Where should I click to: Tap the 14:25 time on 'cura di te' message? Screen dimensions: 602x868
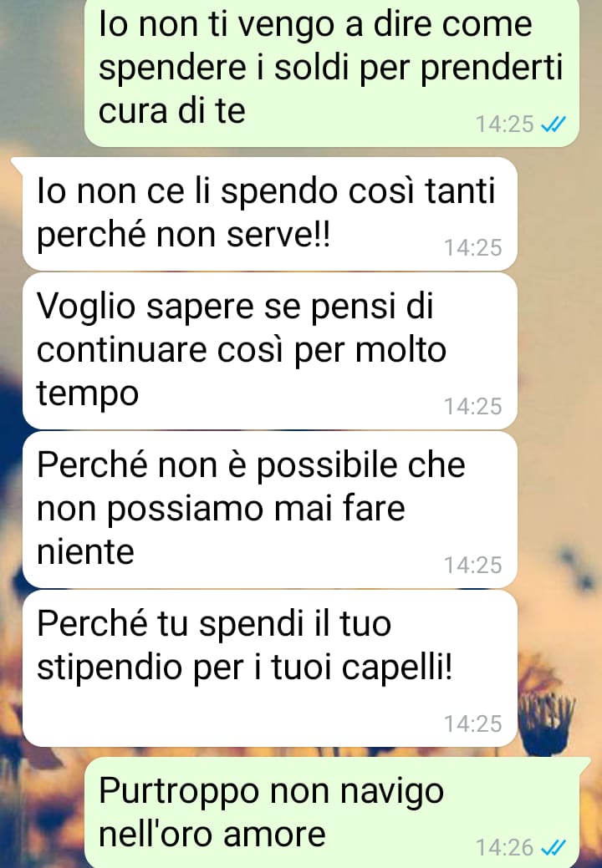504,124
